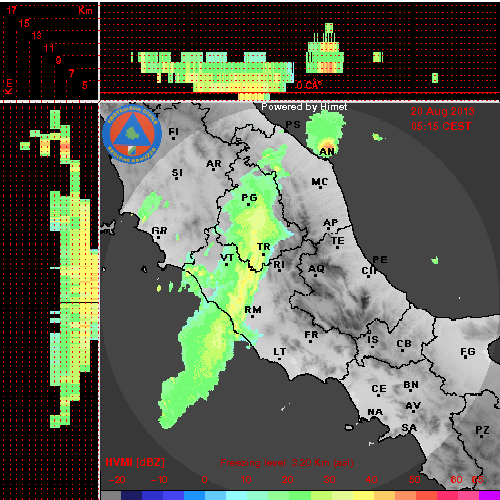This screenshot has width=500, height=500.
Task: Click the '-20' dBZ scale value
Action: click(117, 480)
